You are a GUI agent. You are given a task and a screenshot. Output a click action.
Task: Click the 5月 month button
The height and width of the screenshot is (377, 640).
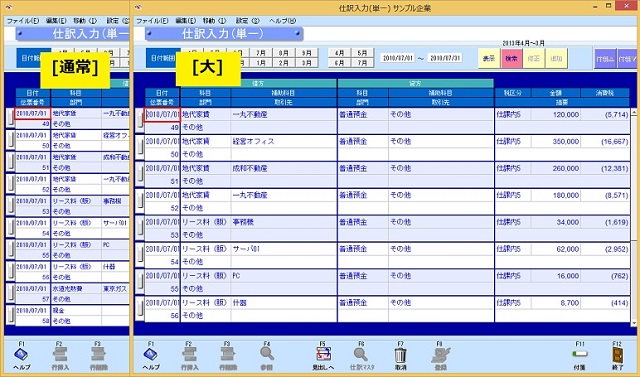(x=362, y=53)
